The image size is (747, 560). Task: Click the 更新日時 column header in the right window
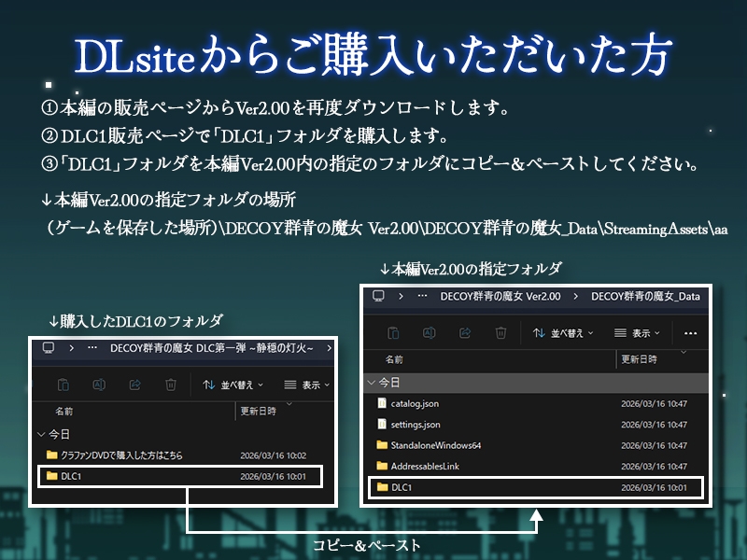click(x=639, y=359)
